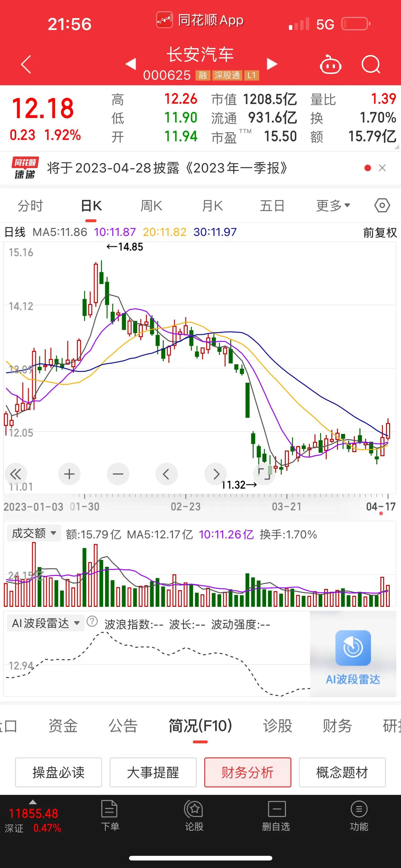Open 公告 section tab
This screenshot has width=401, height=868.
[123, 725]
